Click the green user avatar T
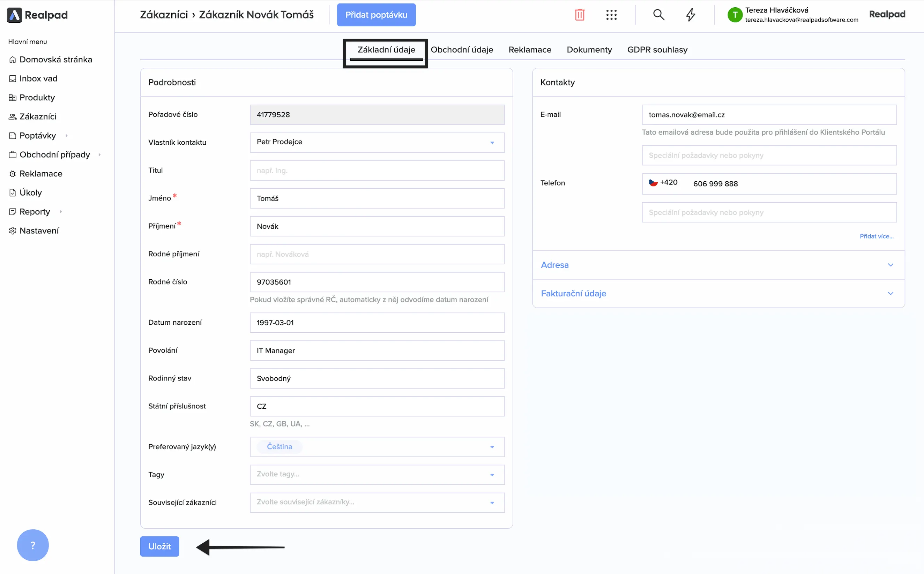924x574 pixels. (x=735, y=15)
